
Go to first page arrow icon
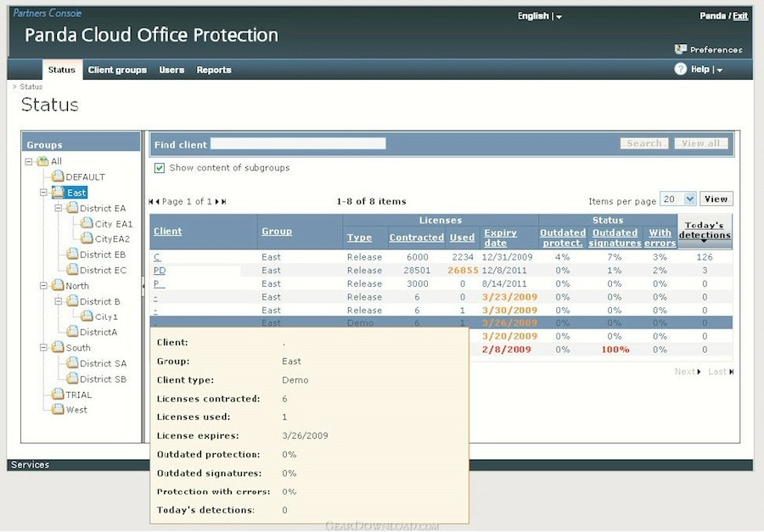[x=151, y=202]
